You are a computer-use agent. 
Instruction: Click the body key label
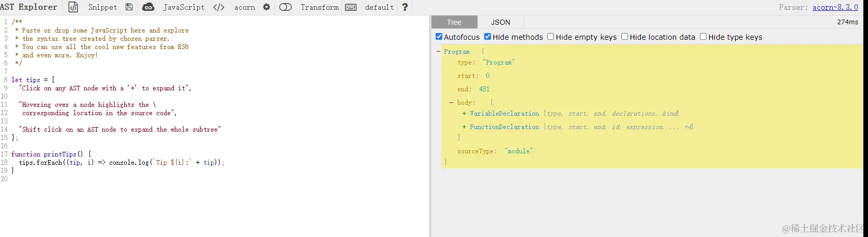[466, 103]
